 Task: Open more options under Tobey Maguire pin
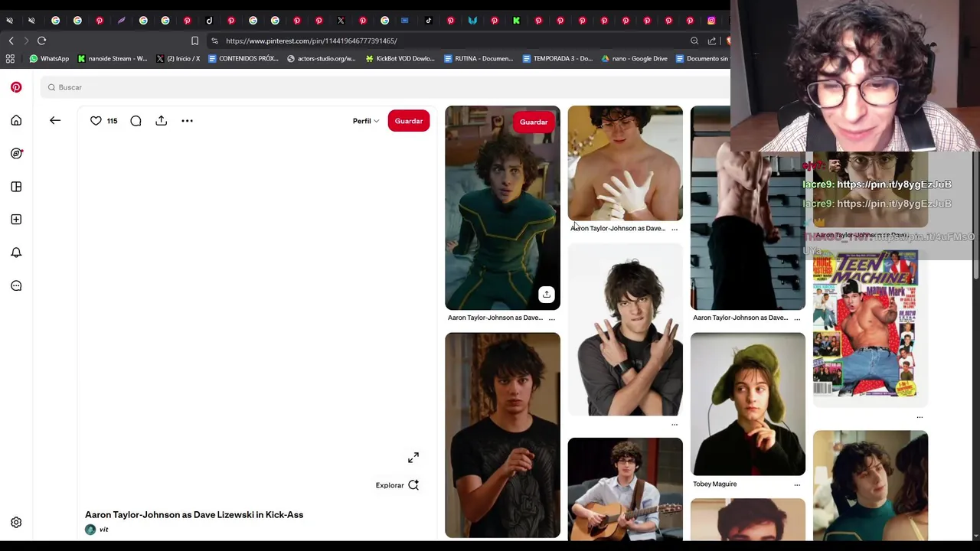point(797,484)
